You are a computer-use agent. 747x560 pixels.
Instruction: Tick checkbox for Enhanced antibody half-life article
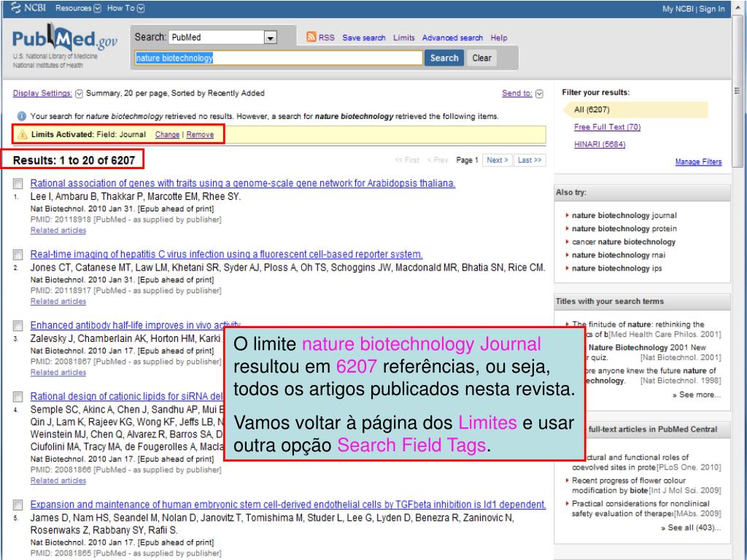[x=18, y=326]
